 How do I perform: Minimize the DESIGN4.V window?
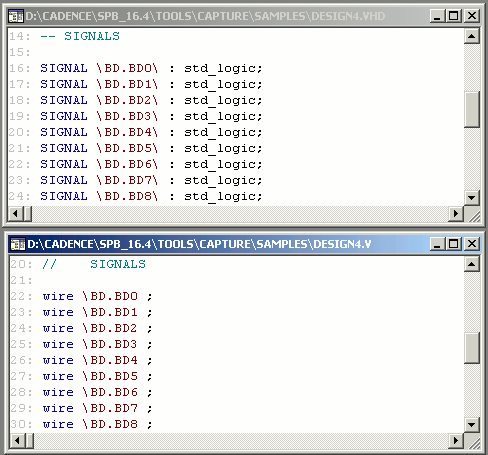[437, 244]
